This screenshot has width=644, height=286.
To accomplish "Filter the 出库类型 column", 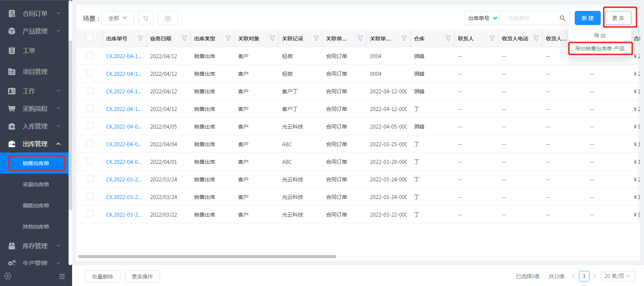I will pos(228,38).
